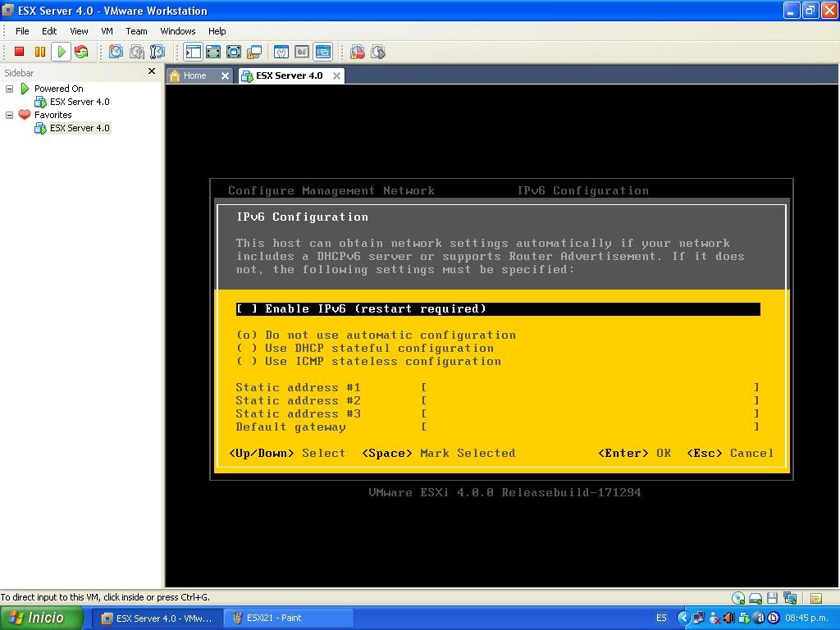Click the red Power Off button
Image resolution: width=840 pixels, height=630 pixels.
tap(20, 52)
